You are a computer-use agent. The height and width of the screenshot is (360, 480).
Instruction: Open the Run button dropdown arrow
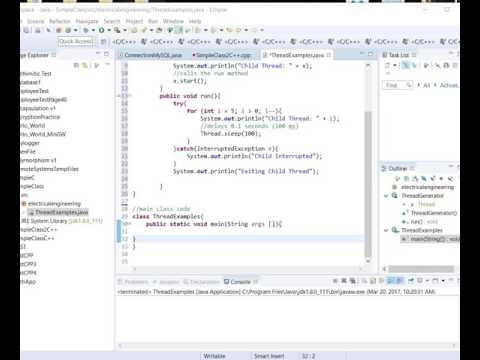[x=108, y=30]
